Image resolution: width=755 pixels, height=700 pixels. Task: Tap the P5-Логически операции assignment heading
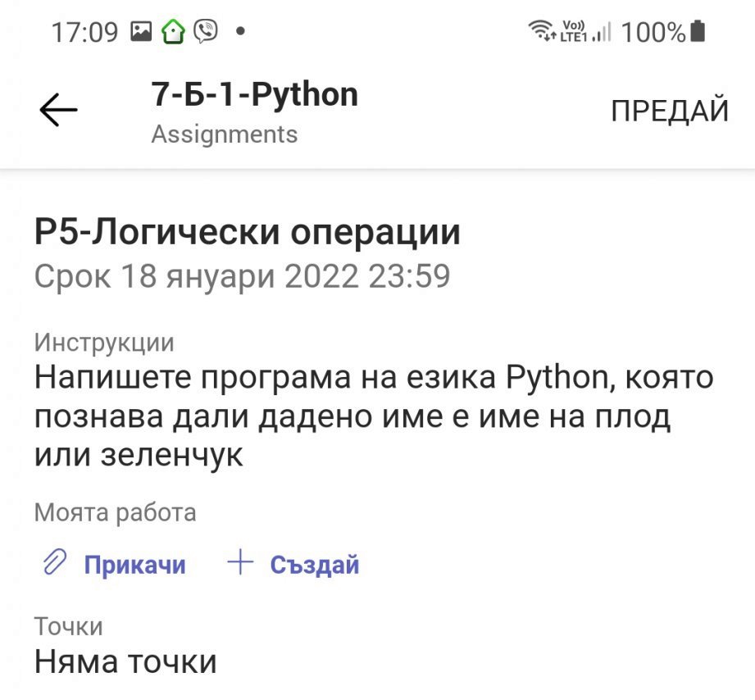click(x=247, y=233)
